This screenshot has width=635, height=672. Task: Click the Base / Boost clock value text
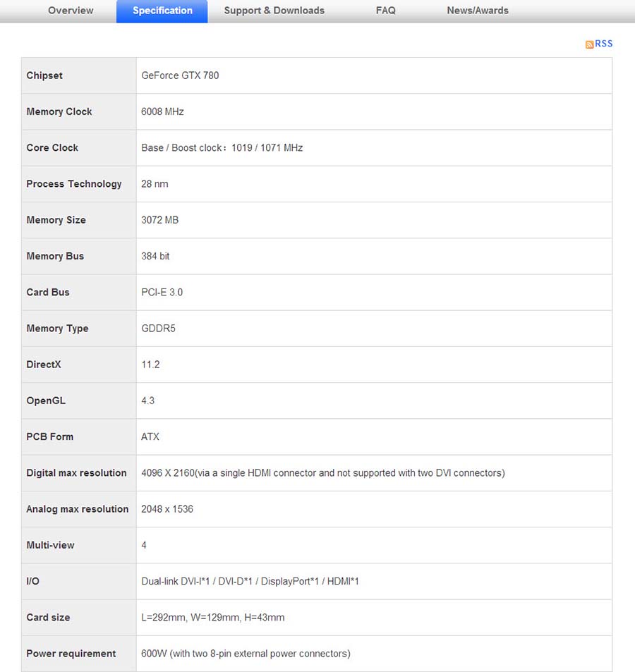[x=222, y=148]
